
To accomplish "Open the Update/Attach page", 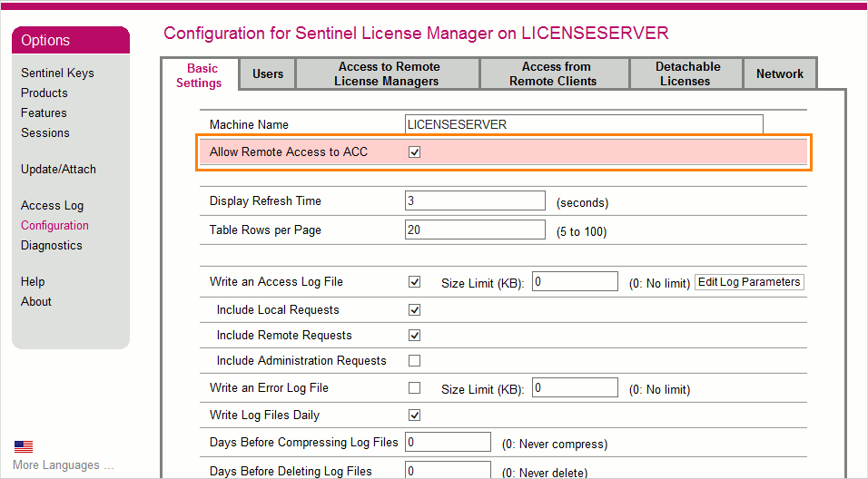I will [x=58, y=170].
